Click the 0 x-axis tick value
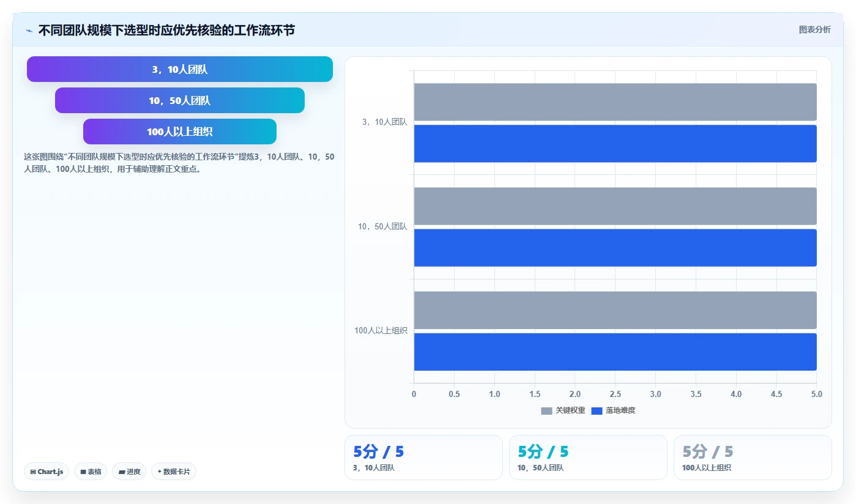 pos(414,394)
